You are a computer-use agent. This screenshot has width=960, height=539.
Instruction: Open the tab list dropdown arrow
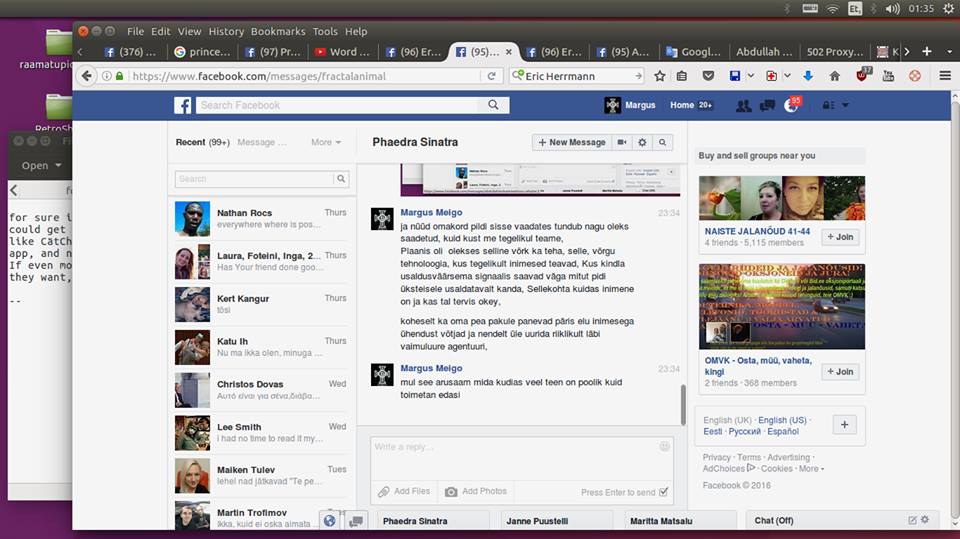[950, 51]
